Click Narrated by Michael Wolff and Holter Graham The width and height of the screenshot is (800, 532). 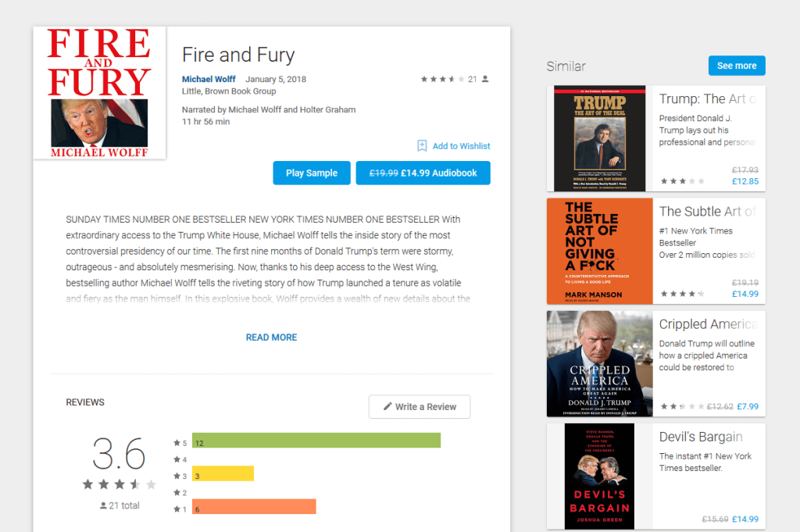click(269, 109)
